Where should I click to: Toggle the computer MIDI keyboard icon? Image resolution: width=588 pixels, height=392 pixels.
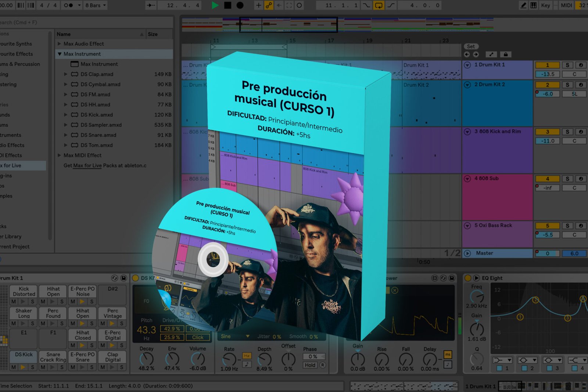click(x=533, y=5)
